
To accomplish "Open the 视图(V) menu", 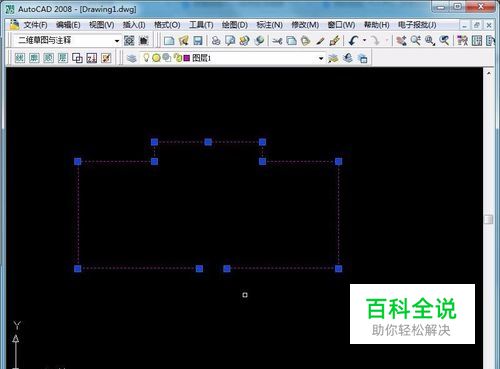I will pyautogui.click(x=102, y=25).
